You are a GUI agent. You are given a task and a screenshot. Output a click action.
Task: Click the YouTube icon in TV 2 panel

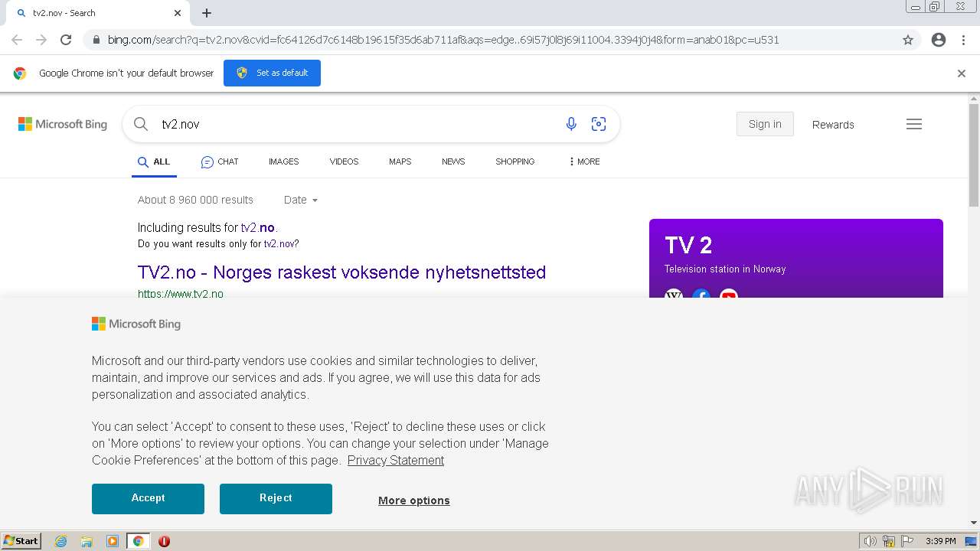pos(729,295)
